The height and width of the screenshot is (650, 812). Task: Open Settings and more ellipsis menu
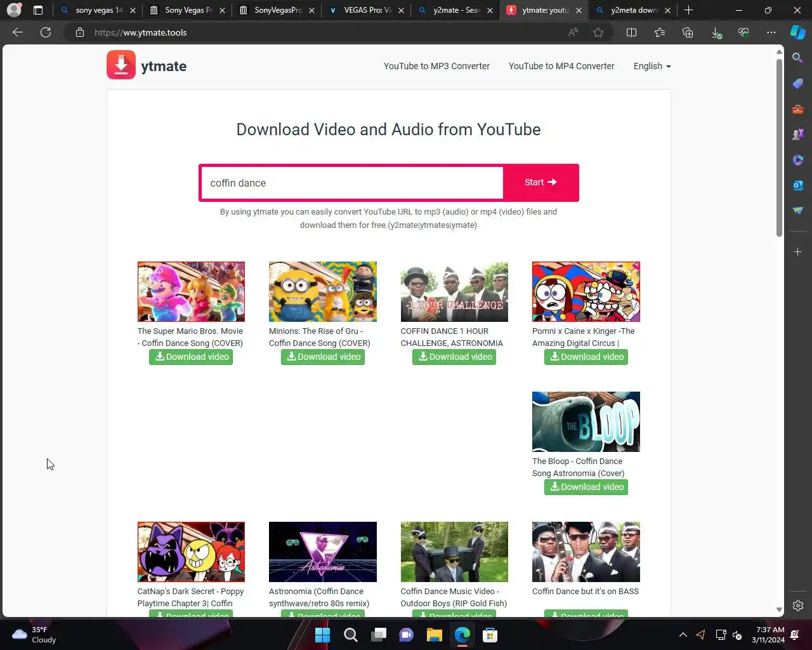(x=771, y=32)
